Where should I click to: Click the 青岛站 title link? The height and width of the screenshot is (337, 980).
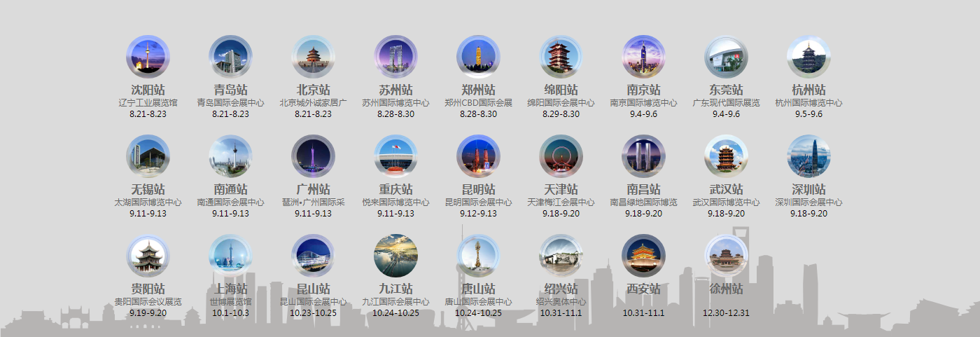230,90
